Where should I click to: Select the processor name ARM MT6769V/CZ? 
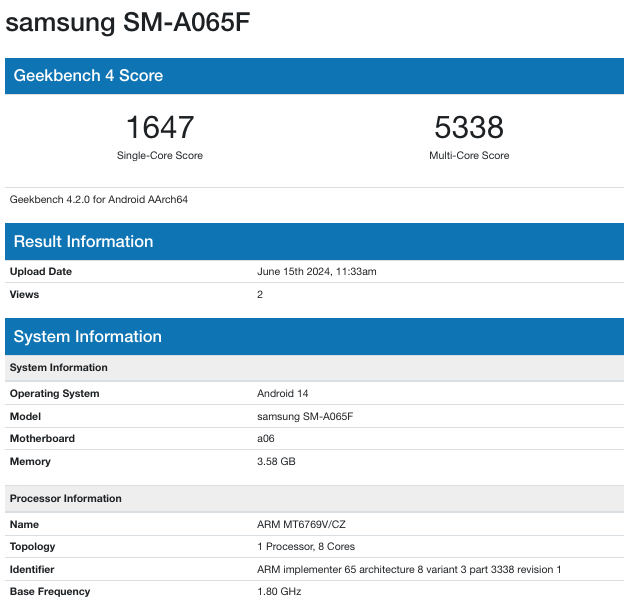tap(302, 524)
